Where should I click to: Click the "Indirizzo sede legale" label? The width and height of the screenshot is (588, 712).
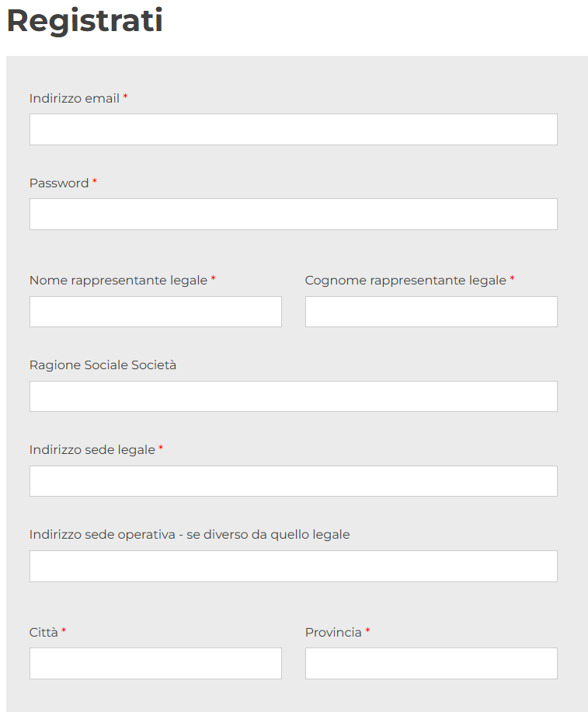[92, 450]
